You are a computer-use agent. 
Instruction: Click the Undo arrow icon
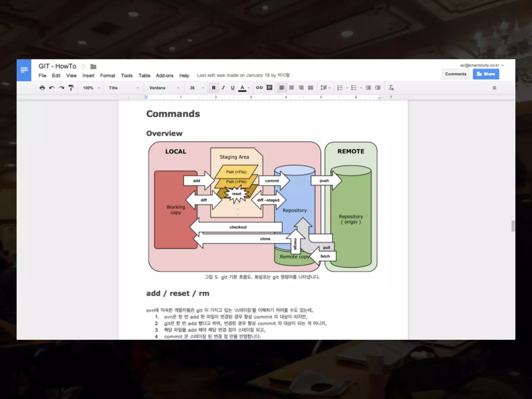pos(52,88)
